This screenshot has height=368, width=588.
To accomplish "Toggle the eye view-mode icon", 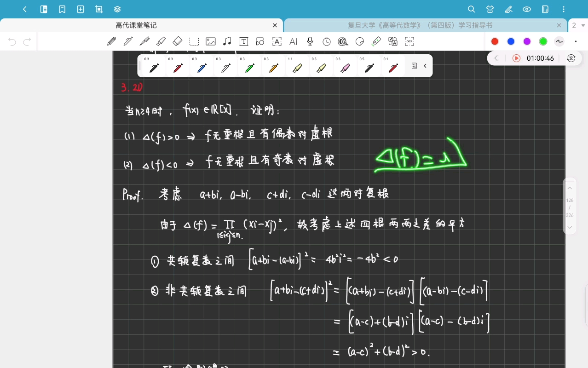I will (x=527, y=9).
